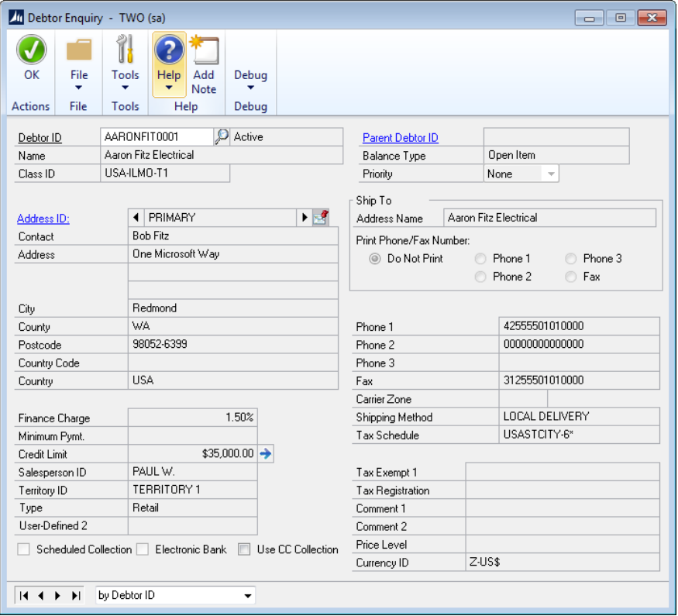Go to the first record arrow

tap(24, 596)
